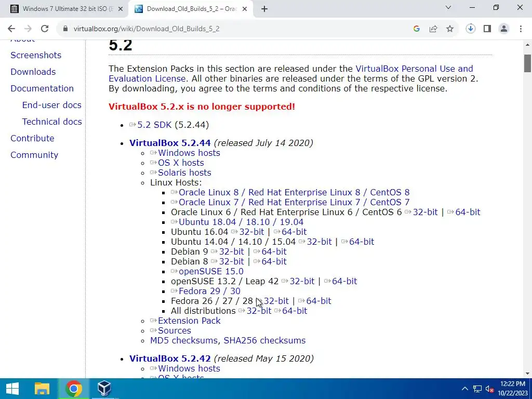Image resolution: width=532 pixels, height=399 pixels.
Task: Download Ubuntu 14.04 64-bit package
Action: point(362,242)
